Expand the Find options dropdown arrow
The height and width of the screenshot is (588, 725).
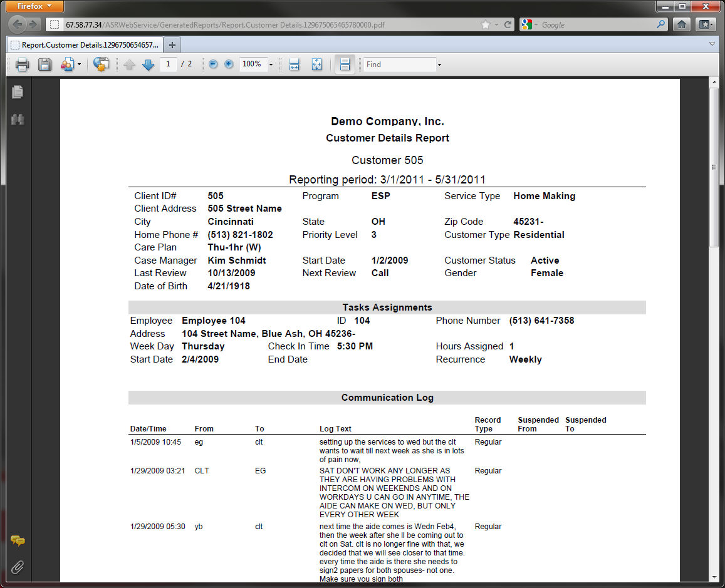(439, 64)
